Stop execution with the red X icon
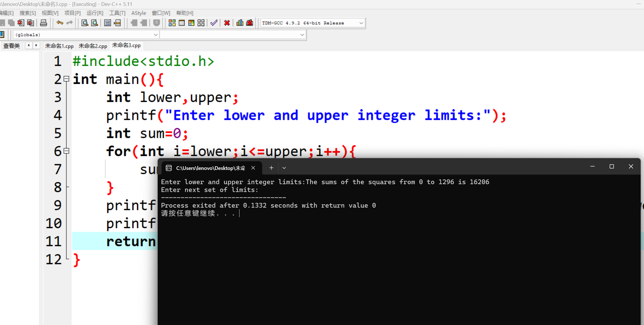Screen dimensions: 644x325 click(227, 23)
